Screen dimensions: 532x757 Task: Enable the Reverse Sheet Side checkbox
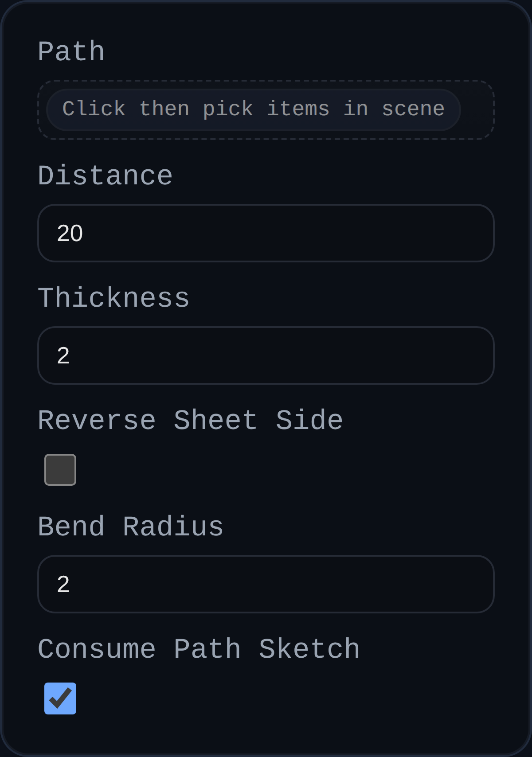point(60,470)
